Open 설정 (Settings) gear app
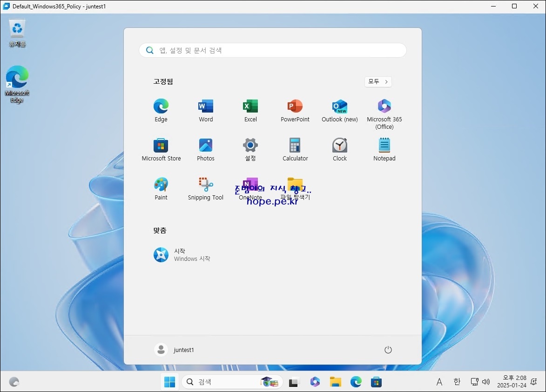 click(250, 150)
